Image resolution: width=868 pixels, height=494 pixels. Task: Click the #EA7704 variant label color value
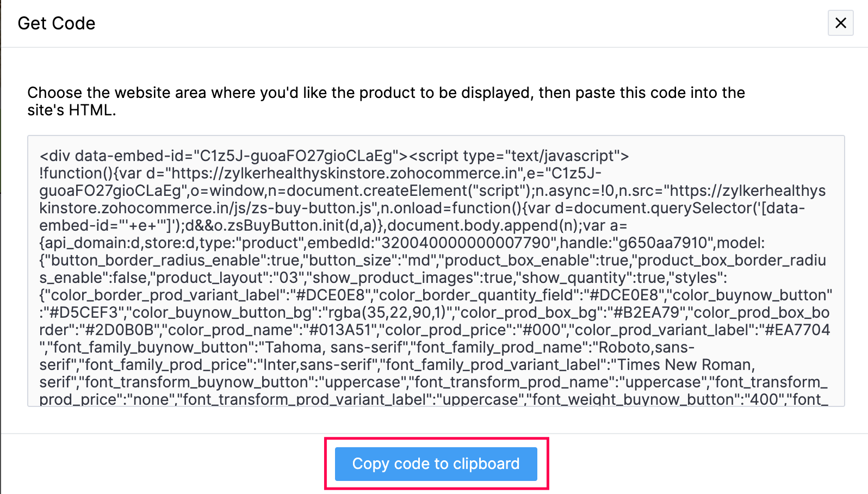tap(796, 330)
